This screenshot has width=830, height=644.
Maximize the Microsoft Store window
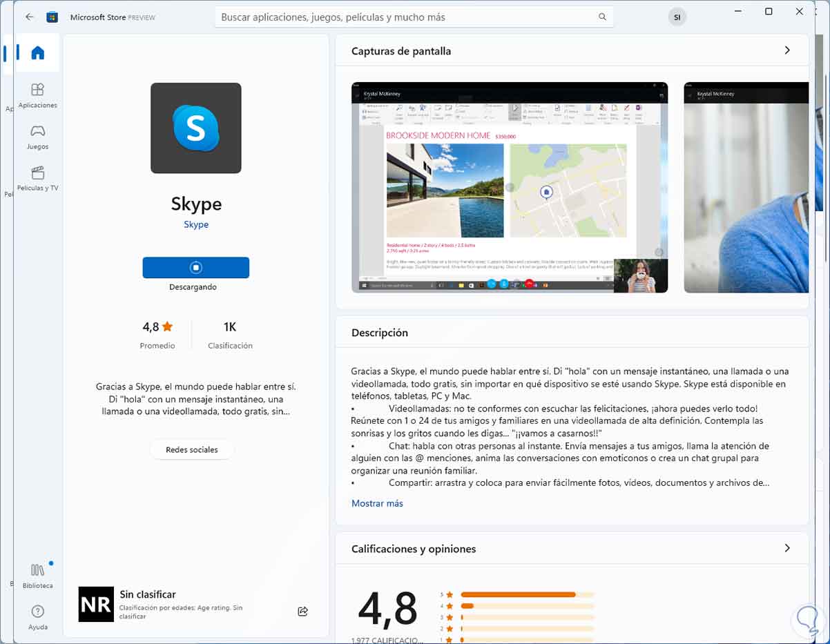point(769,12)
